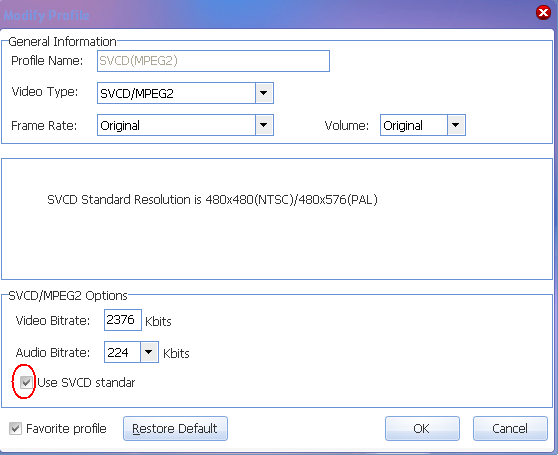
Task: Expand the Frame Rate dropdown arrow
Action: 264,125
